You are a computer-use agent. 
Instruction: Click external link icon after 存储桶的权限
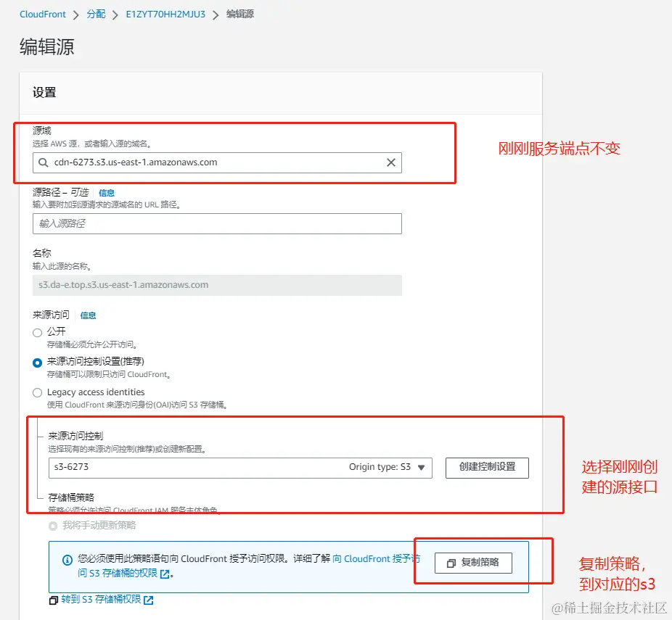click(165, 574)
